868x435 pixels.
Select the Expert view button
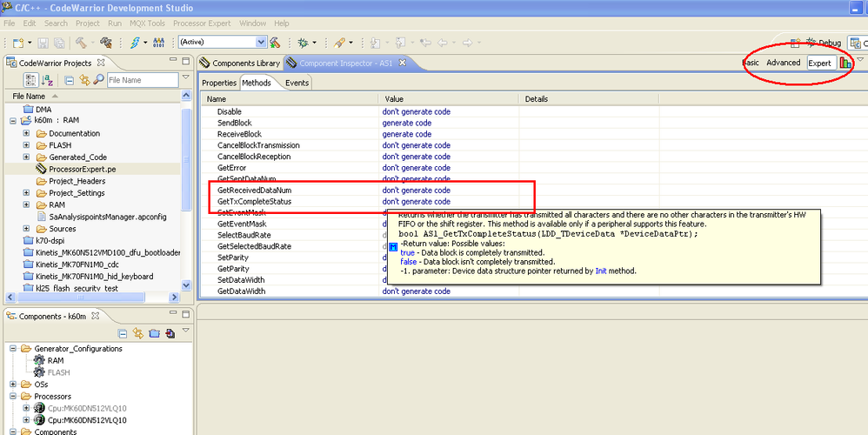(820, 64)
